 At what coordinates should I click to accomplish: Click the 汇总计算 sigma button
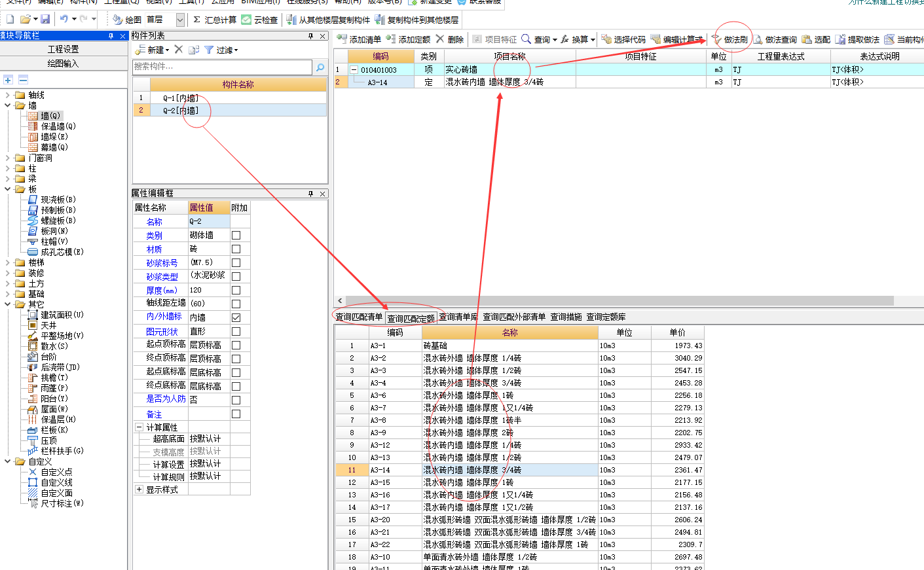tap(215, 20)
